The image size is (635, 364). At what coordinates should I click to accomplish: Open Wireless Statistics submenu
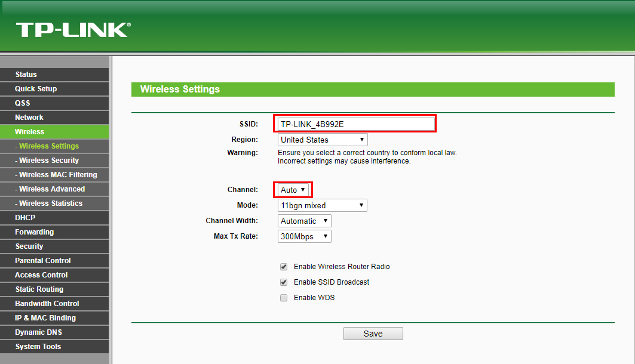[54, 203]
